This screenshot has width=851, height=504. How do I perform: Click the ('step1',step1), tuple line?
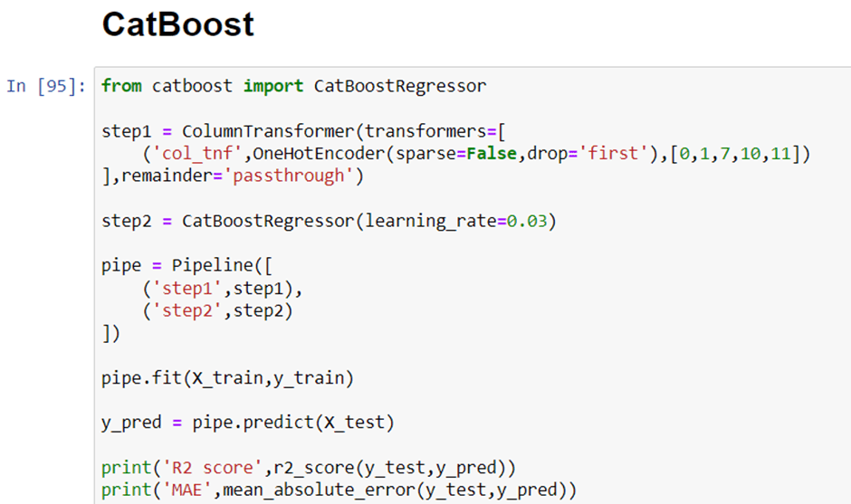[223, 288]
